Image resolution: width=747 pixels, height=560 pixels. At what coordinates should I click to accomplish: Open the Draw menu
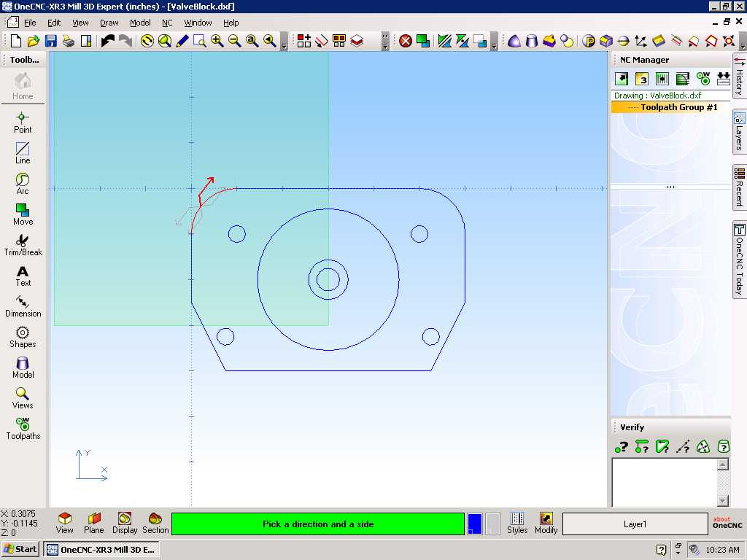click(109, 23)
